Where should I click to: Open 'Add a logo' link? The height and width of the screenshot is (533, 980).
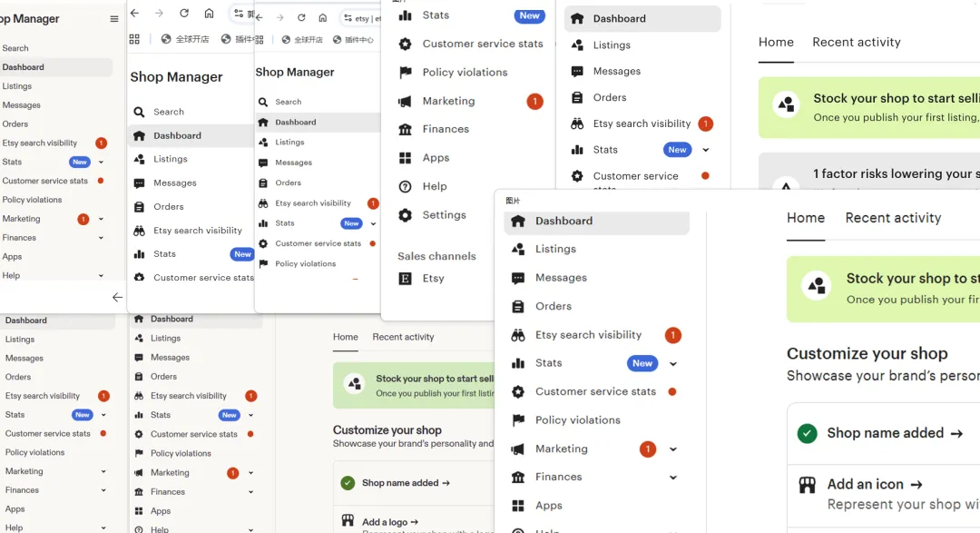pyautogui.click(x=390, y=522)
